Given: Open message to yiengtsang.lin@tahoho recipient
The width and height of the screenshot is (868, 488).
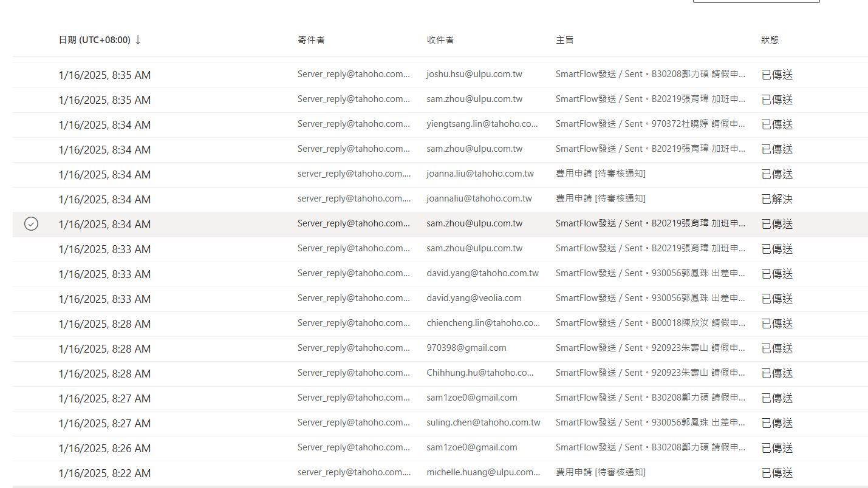Looking at the screenshot, I should pos(482,124).
